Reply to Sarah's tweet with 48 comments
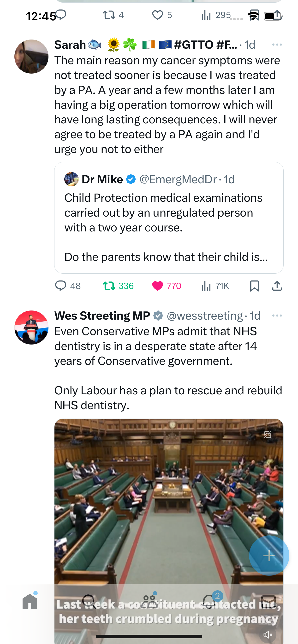This screenshot has height=644, width=298. point(68,286)
